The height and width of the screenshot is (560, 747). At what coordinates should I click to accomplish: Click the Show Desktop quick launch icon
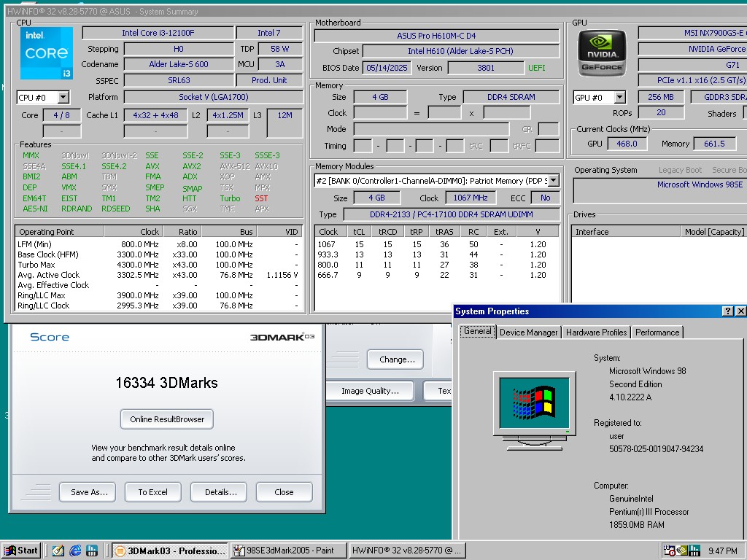coord(58,551)
